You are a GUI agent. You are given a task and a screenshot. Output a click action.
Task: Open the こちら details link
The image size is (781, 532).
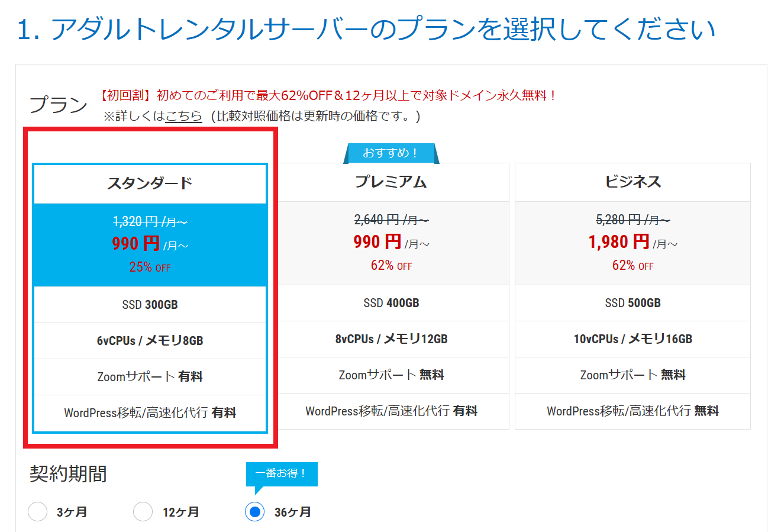[x=183, y=116]
